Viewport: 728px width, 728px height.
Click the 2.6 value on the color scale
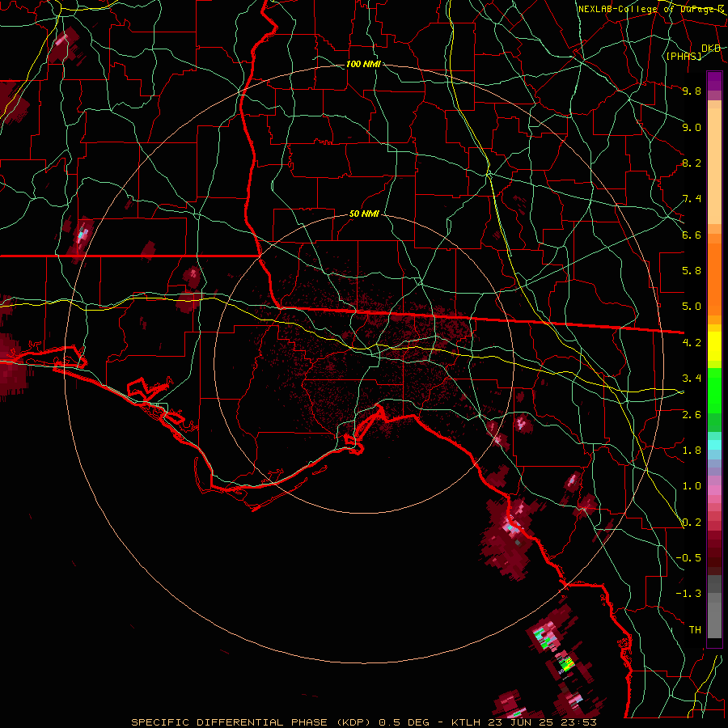point(692,415)
